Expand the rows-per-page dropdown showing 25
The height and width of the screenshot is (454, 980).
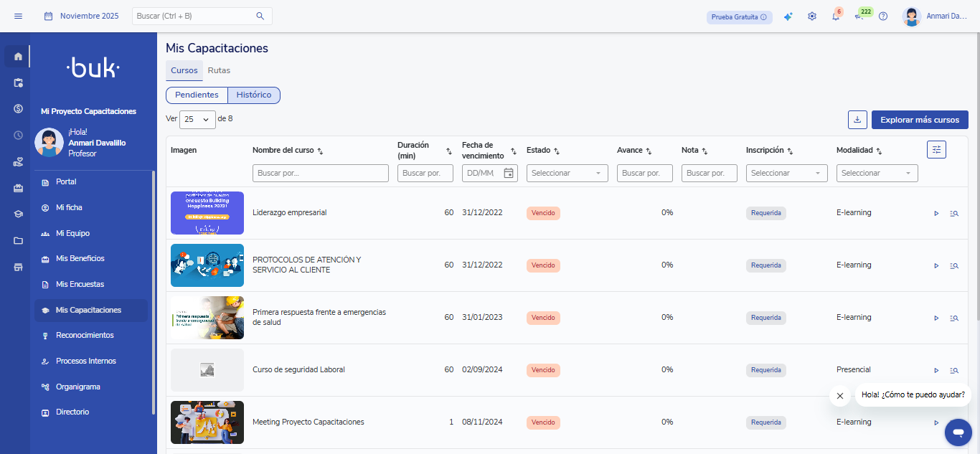[x=197, y=120]
